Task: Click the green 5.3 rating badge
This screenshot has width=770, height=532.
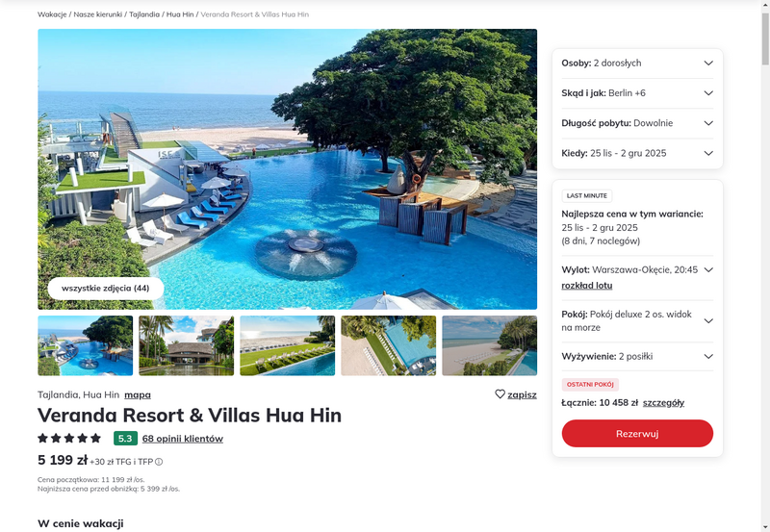Action: point(125,439)
